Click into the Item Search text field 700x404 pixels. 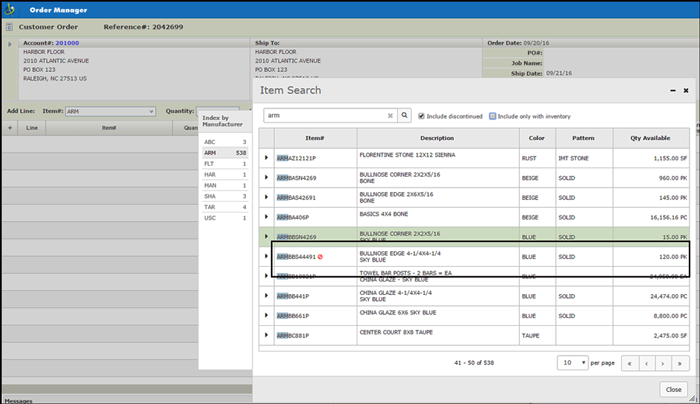323,115
